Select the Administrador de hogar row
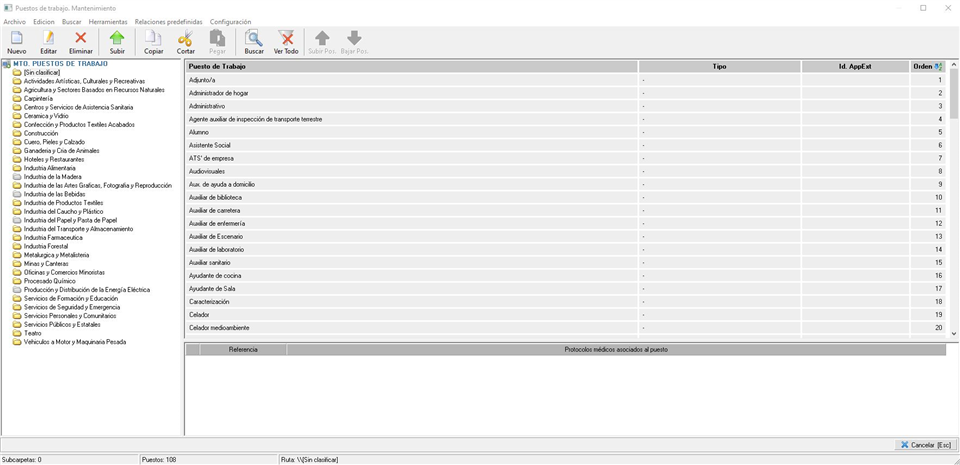 pyautogui.click(x=568, y=93)
